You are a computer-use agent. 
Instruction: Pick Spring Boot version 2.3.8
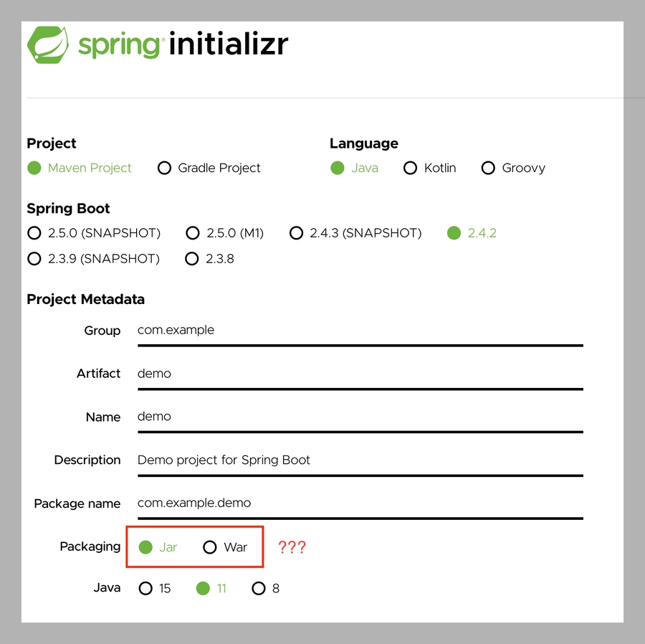[192, 259]
